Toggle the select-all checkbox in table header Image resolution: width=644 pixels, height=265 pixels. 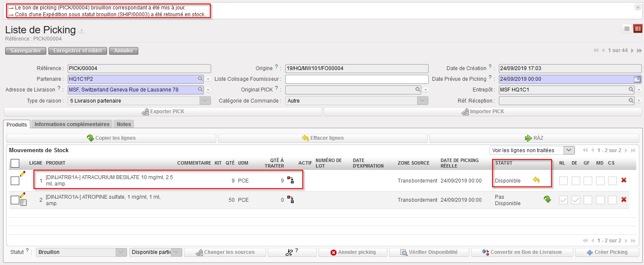click(15, 163)
